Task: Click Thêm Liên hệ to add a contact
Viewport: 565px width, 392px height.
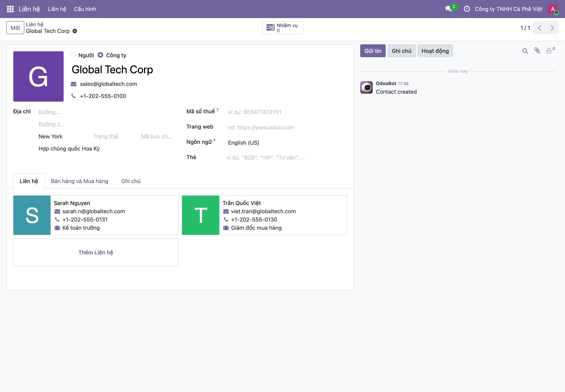Action: coord(96,252)
